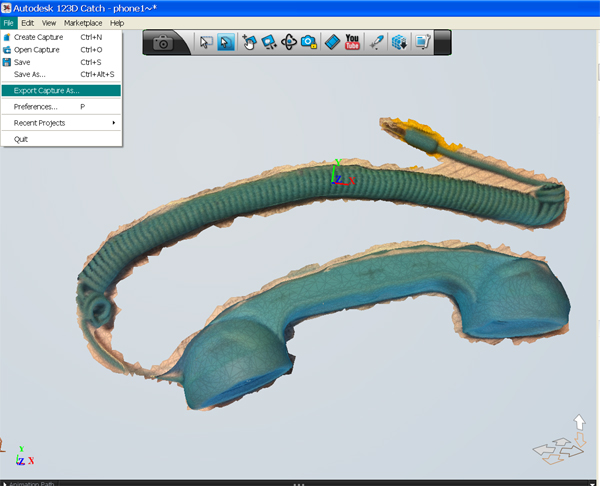Click the camera lock icon
Screen dimensions: 600x486
click(309, 42)
